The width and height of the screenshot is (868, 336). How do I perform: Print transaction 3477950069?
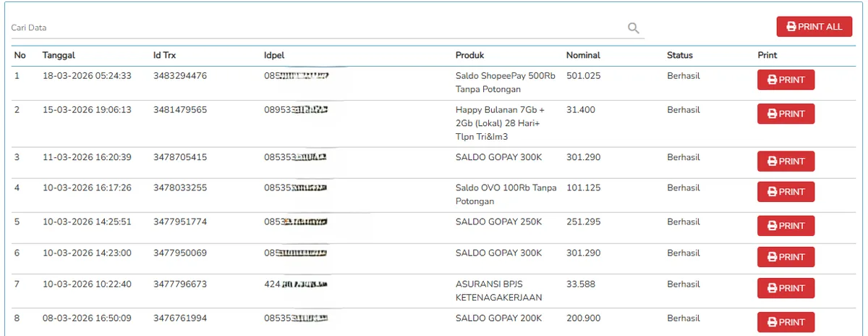tap(786, 257)
